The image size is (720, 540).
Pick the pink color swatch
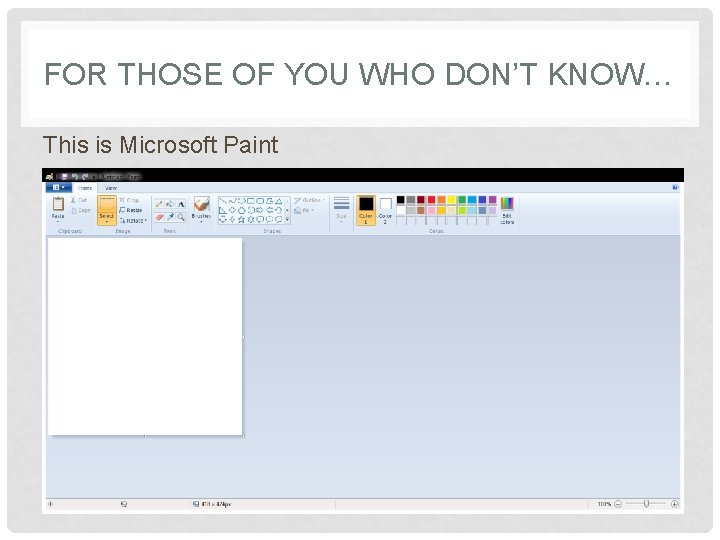(431, 210)
